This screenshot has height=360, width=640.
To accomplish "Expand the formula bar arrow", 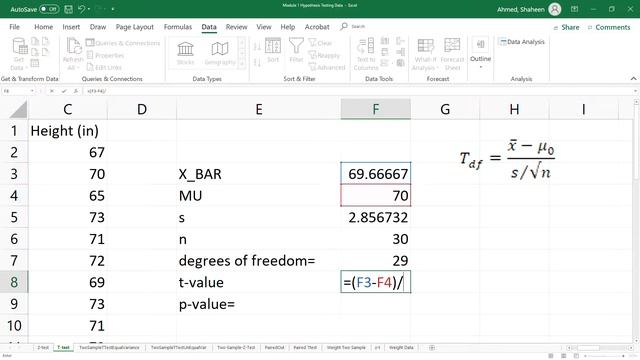I will 636,91.
